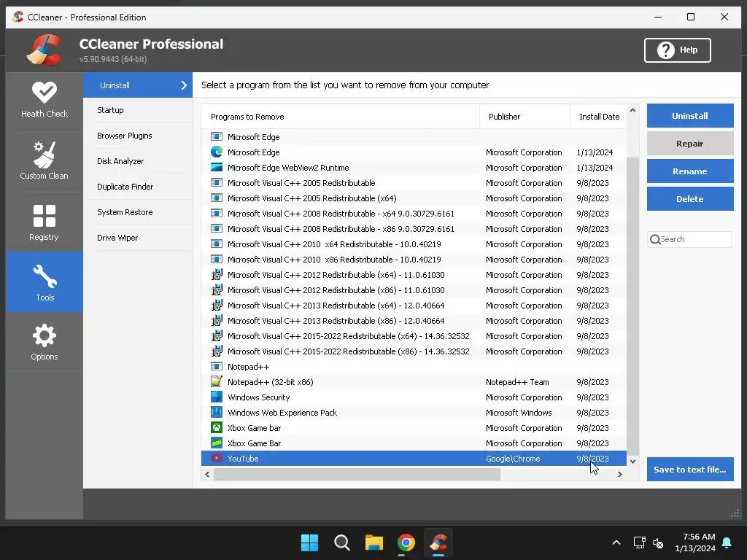Click the vertical scrollbar thumb
The image size is (747, 560).
632,306
